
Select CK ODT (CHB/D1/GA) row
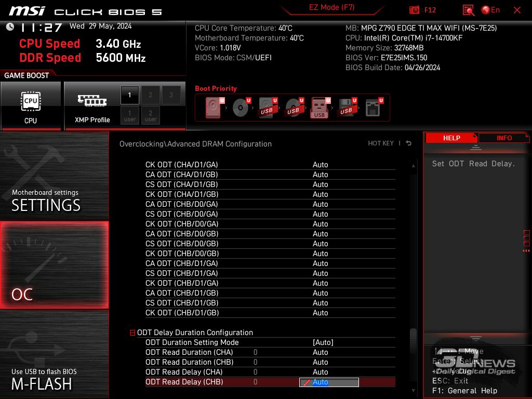[x=270, y=283]
